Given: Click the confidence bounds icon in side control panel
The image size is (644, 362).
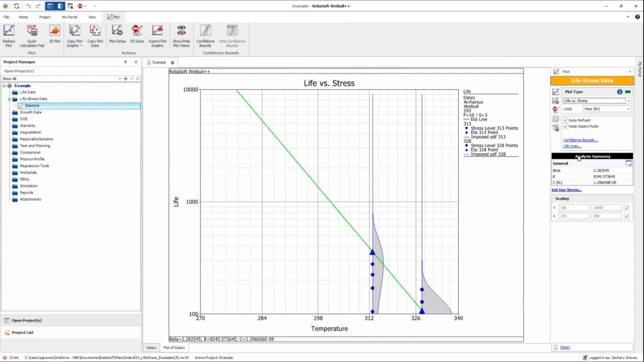Looking at the screenshot, I should click(x=555, y=119).
